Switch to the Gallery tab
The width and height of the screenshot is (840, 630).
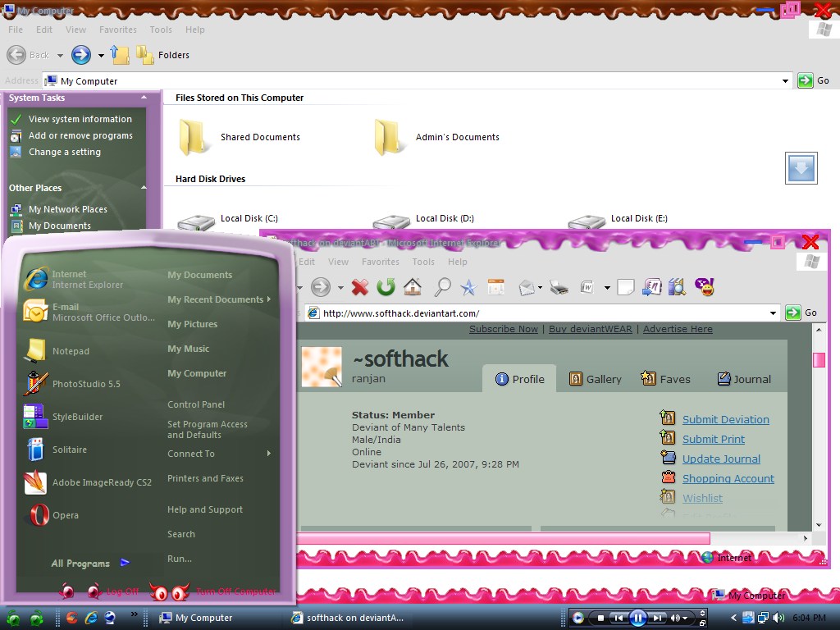(x=596, y=379)
